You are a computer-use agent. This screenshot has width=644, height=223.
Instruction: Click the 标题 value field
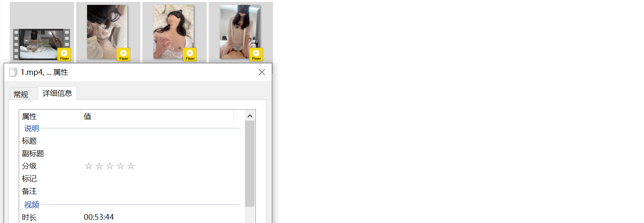click(x=159, y=141)
